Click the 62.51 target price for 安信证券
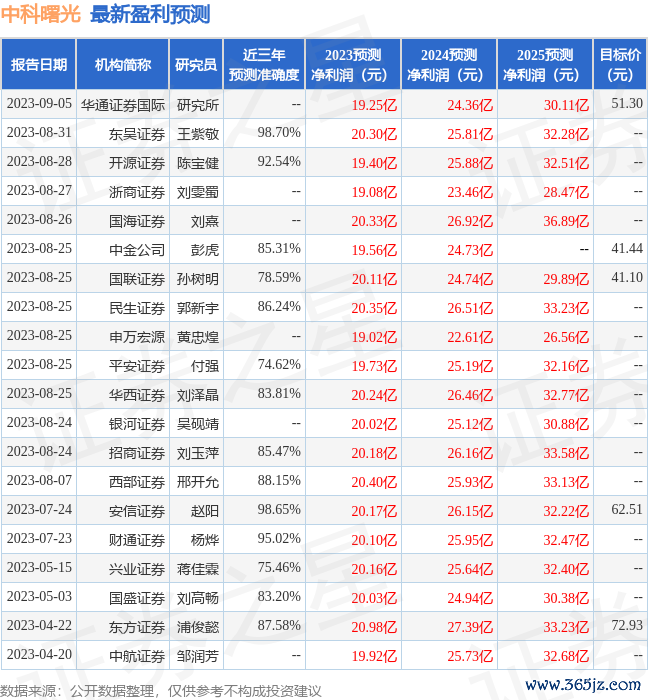 pyautogui.click(x=626, y=510)
